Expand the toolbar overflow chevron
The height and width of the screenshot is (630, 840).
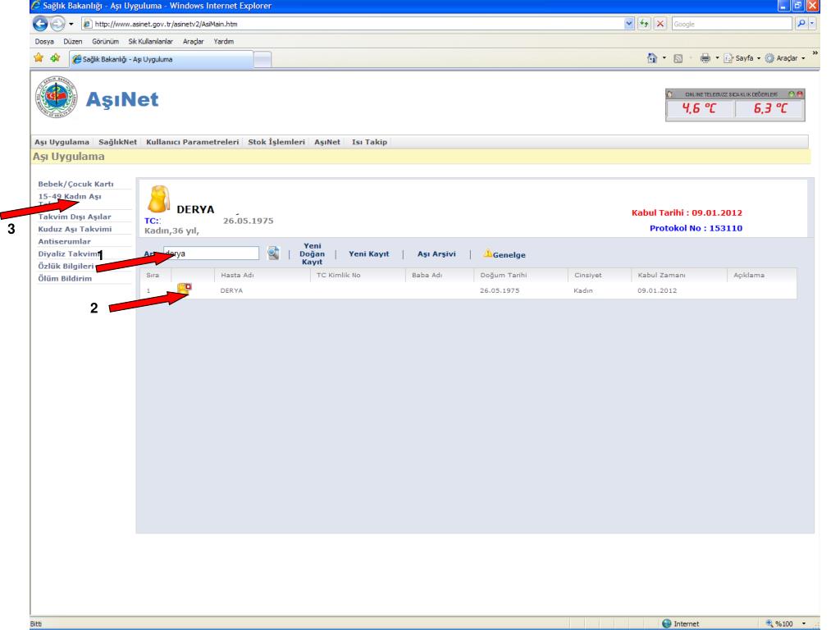815,53
